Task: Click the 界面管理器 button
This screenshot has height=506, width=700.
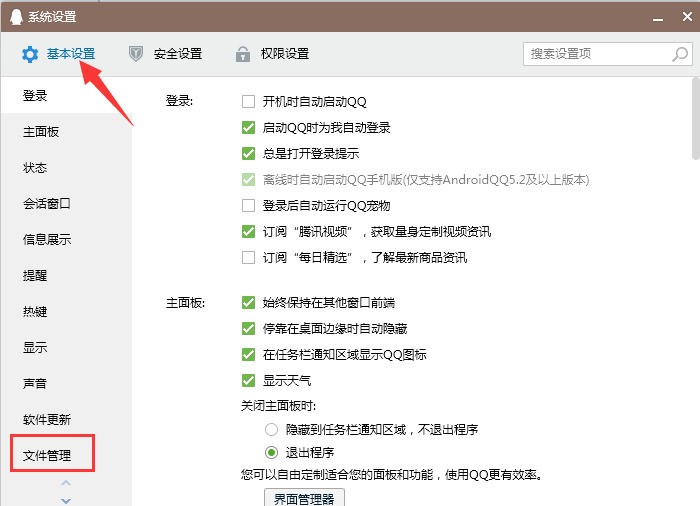Action: [x=304, y=498]
